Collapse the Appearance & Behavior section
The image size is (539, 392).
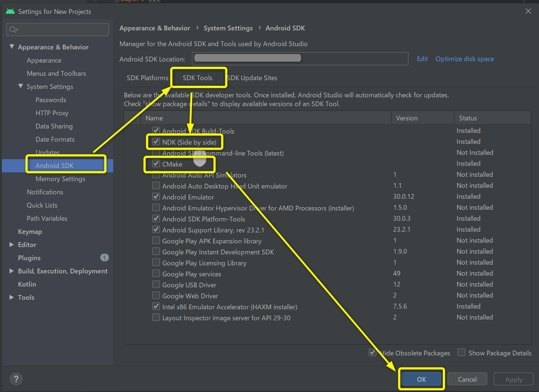coord(12,47)
